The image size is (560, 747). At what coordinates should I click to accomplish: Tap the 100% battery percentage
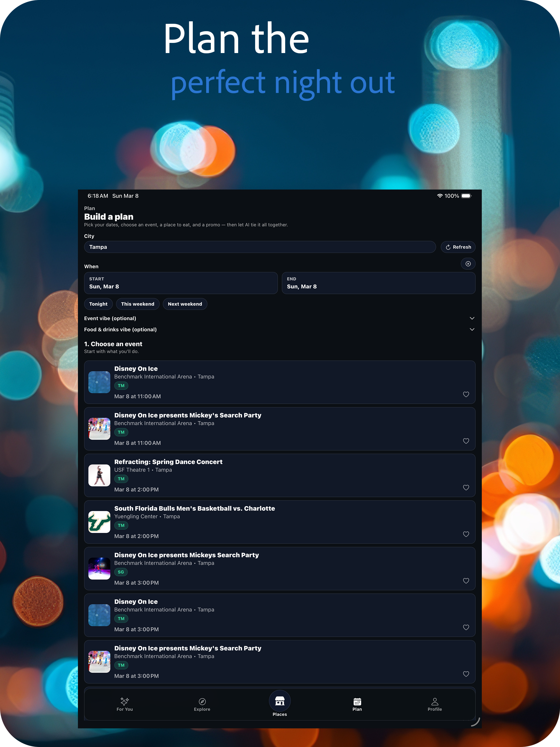451,196
